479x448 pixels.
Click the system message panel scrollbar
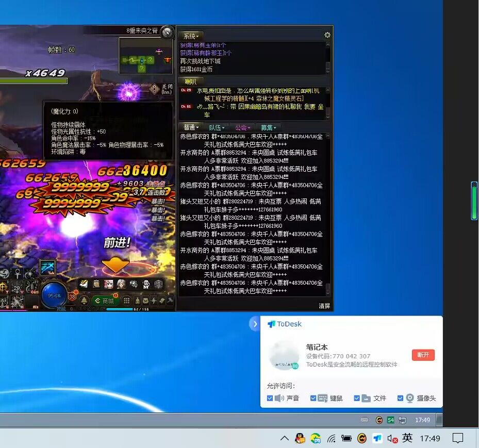tap(328, 58)
